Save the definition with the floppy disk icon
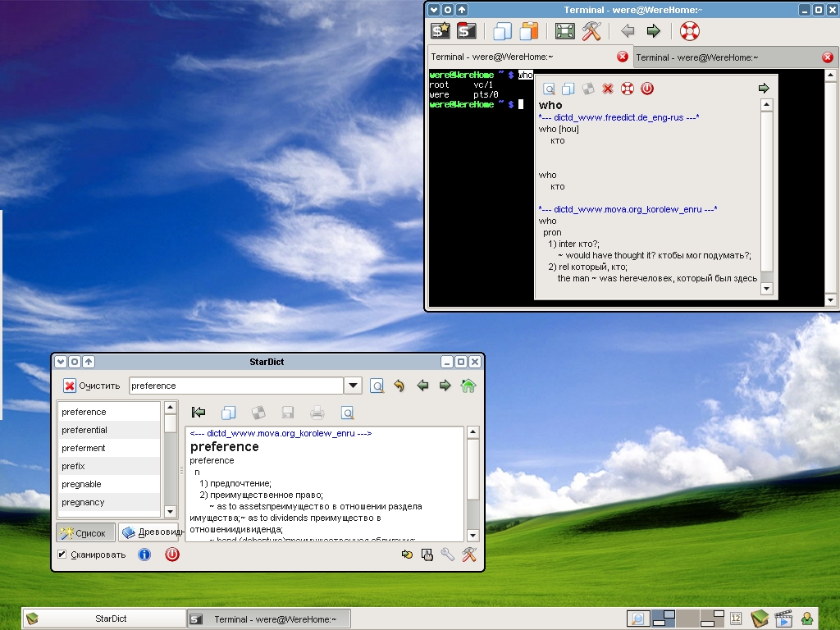The width and height of the screenshot is (840, 630). tap(288, 413)
